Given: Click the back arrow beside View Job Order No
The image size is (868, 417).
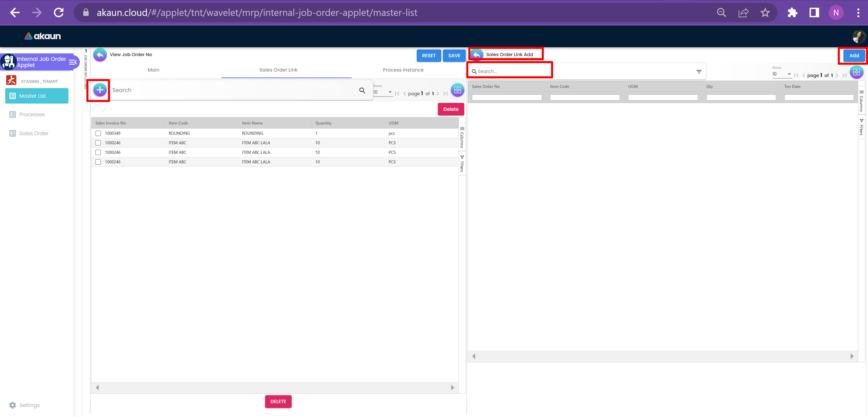Looking at the screenshot, I should pos(100,55).
